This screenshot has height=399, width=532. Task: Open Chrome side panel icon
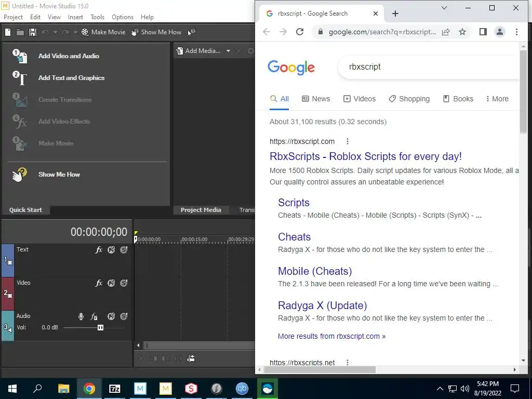[483, 32]
